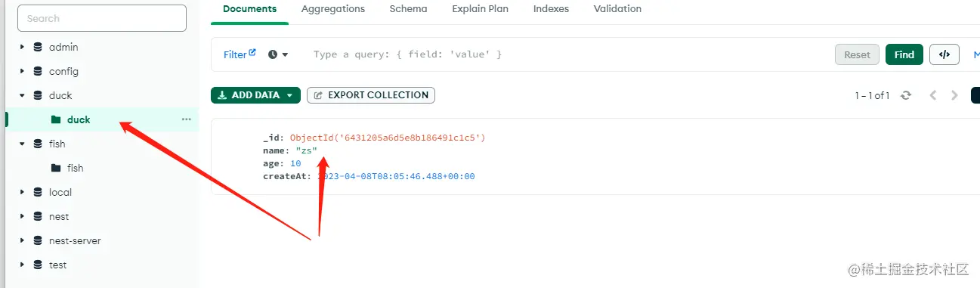Switch to the Aggregations tab

[x=333, y=9]
